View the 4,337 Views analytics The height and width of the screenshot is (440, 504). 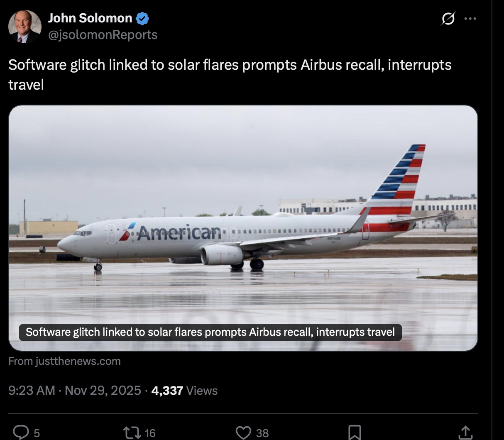click(x=184, y=391)
